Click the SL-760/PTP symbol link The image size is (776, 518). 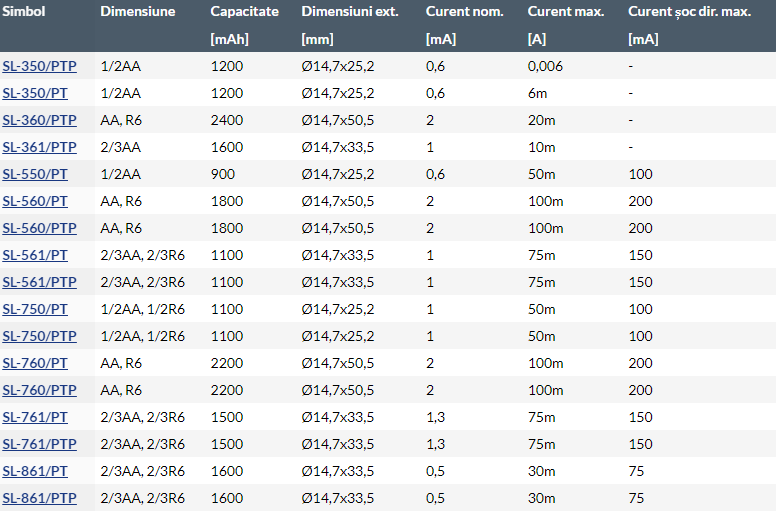click(40, 390)
